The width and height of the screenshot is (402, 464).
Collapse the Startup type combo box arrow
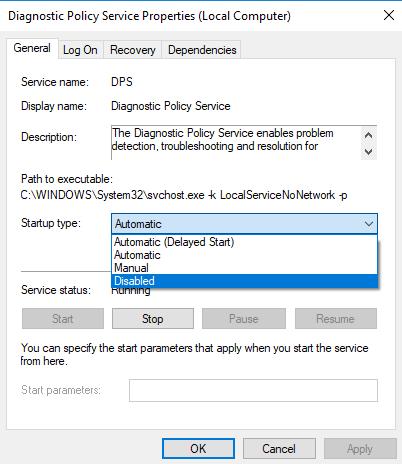pyautogui.click(x=368, y=224)
